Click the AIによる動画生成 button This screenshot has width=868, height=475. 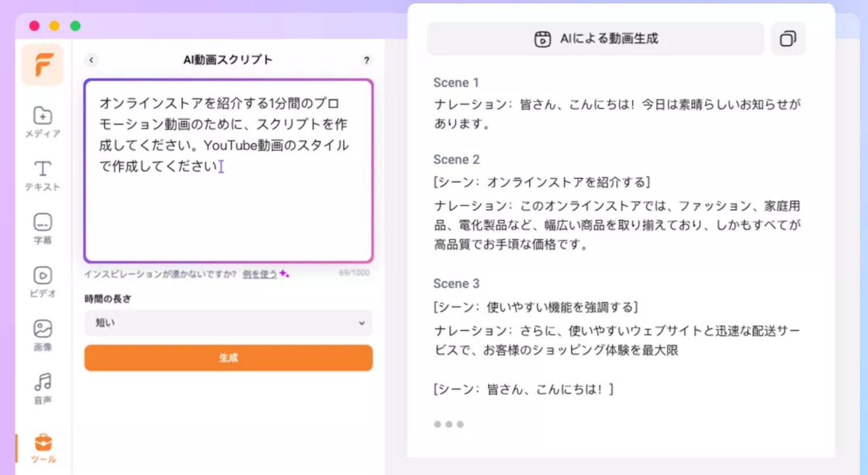tap(596, 39)
